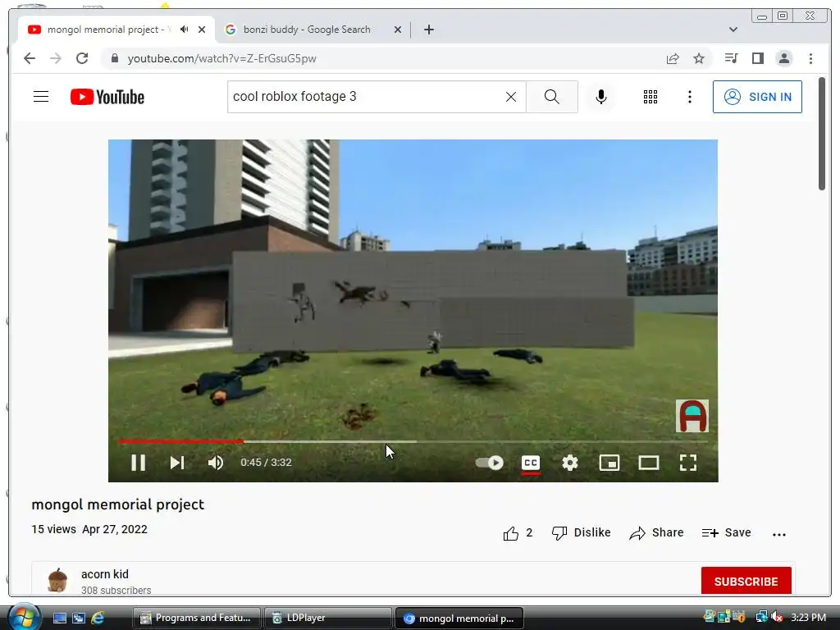The width and height of the screenshot is (840, 630).
Task: Click the SIGN IN button
Action: pyautogui.click(x=757, y=97)
